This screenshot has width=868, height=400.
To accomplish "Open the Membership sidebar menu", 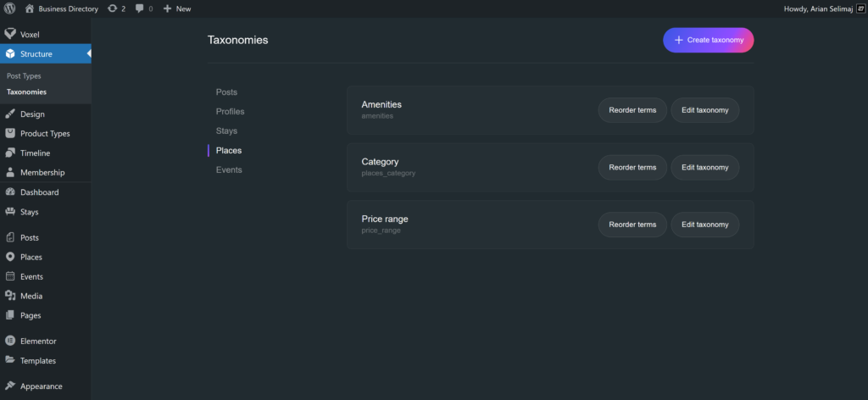I will pyautogui.click(x=42, y=173).
